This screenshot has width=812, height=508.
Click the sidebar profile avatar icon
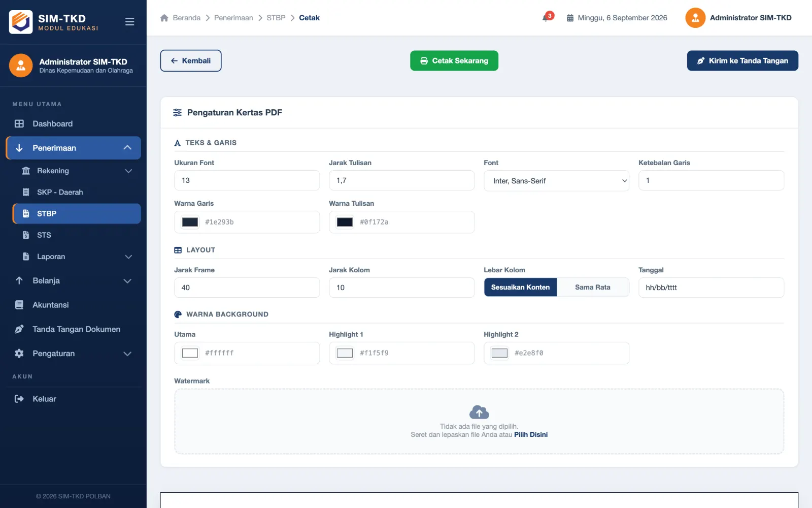[21, 66]
